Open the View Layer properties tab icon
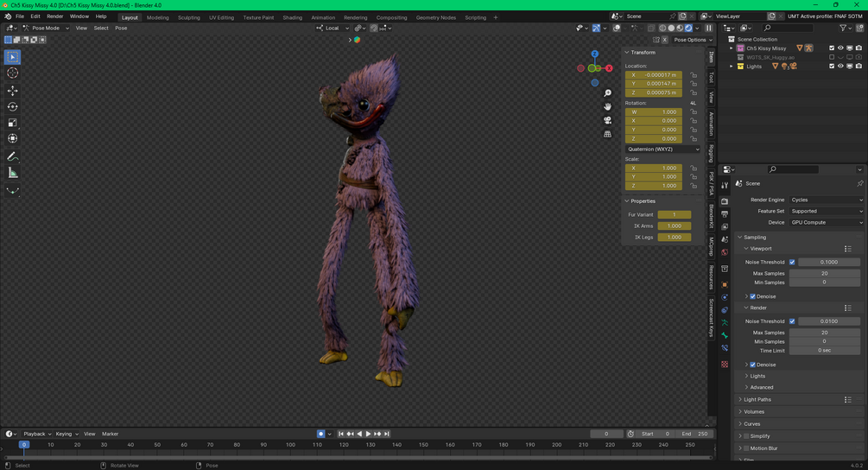The width and height of the screenshot is (868, 470). 724,227
